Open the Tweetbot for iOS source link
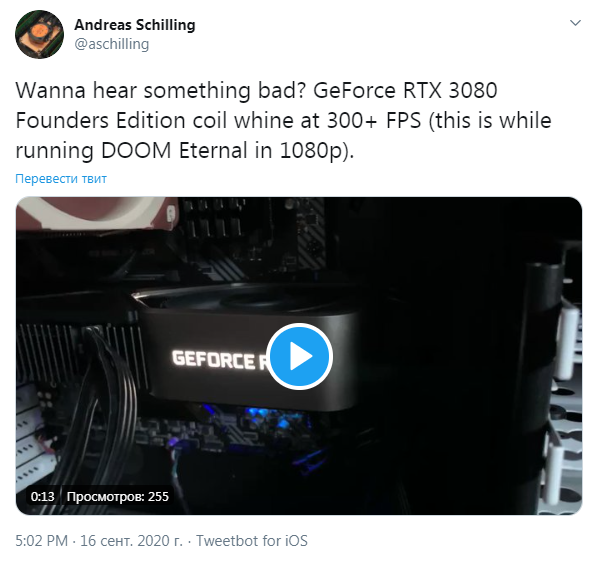The width and height of the screenshot is (598, 565). click(x=252, y=541)
